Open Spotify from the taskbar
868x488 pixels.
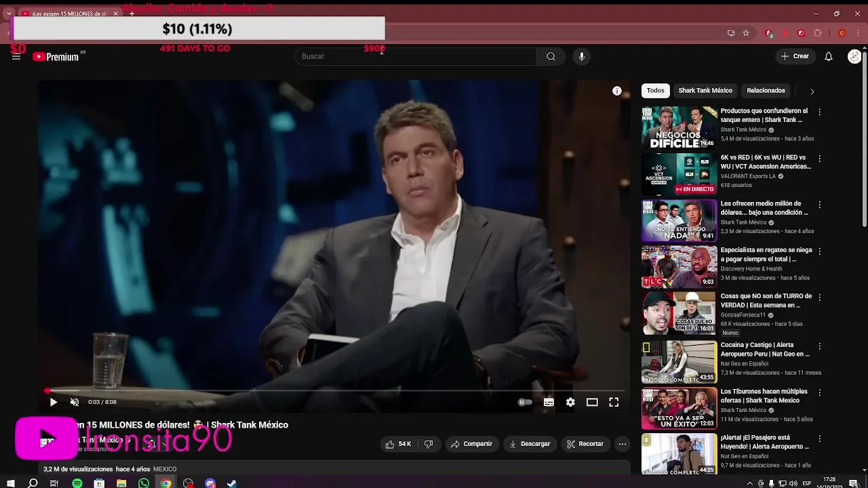(77, 483)
